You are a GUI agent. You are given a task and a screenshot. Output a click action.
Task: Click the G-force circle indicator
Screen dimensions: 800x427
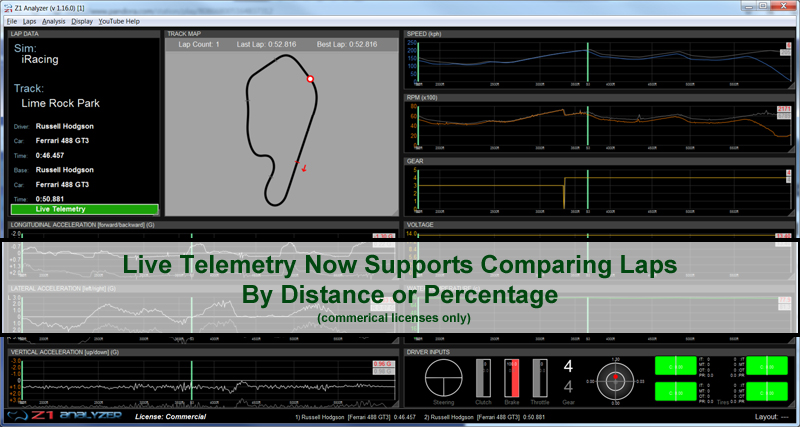click(x=615, y=381)
